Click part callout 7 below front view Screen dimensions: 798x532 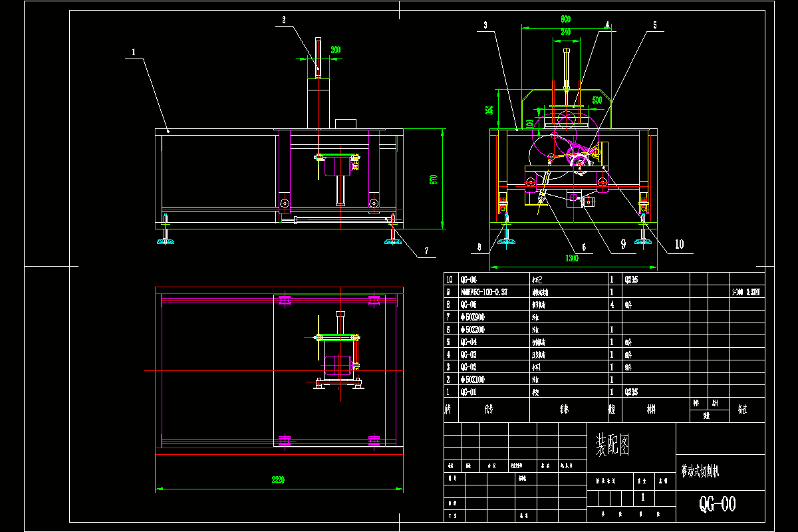pos(426,252)
